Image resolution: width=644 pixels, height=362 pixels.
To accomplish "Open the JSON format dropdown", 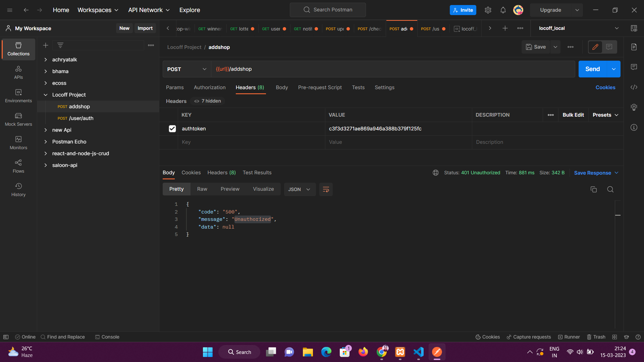I will [300, 189].
